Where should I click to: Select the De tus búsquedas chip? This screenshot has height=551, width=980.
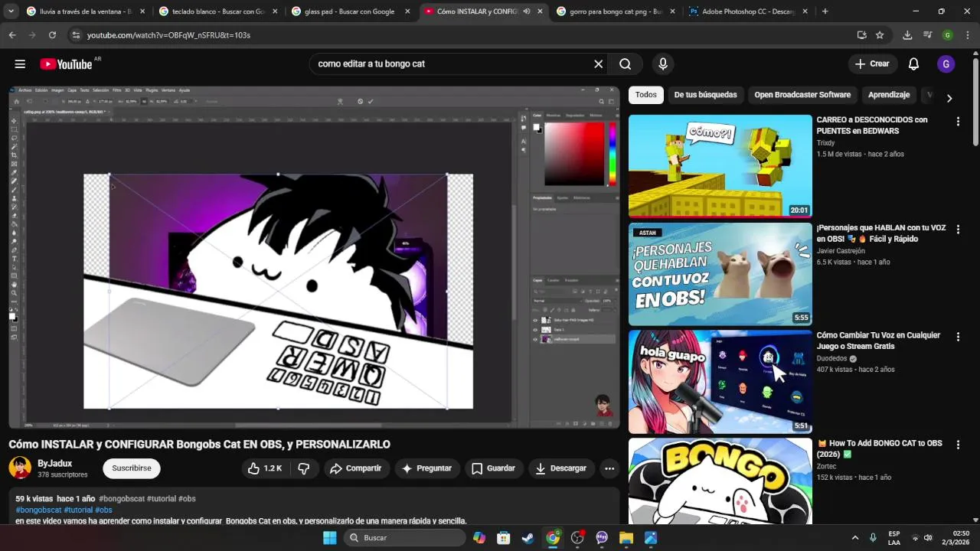click(705, 95)
